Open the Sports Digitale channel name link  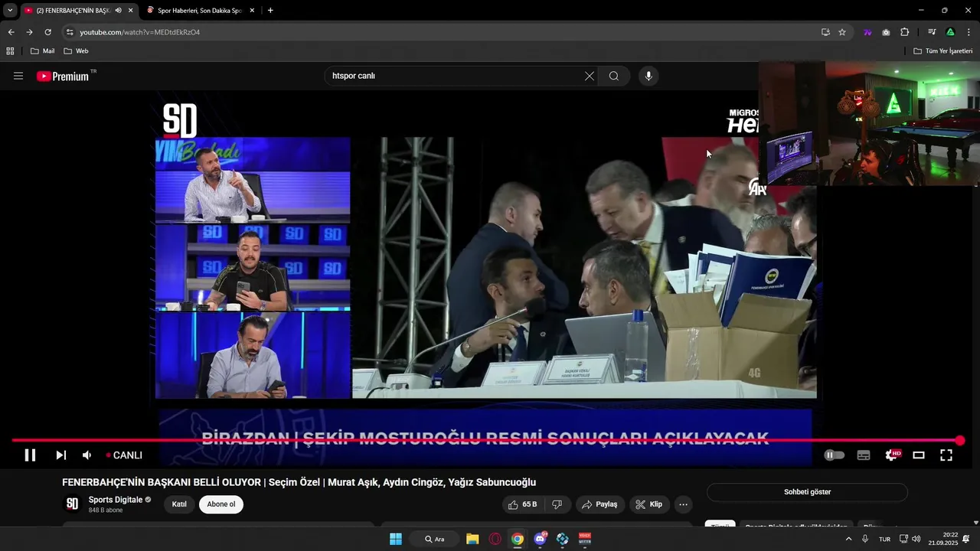116,500
